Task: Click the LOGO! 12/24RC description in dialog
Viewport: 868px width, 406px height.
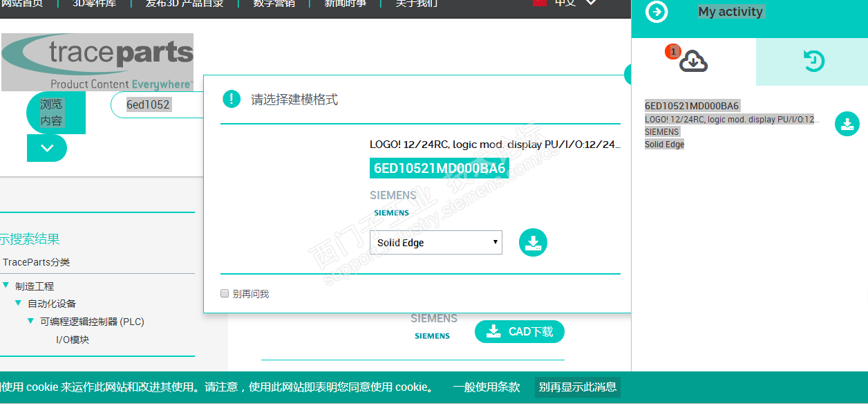Action: point(495,145)
